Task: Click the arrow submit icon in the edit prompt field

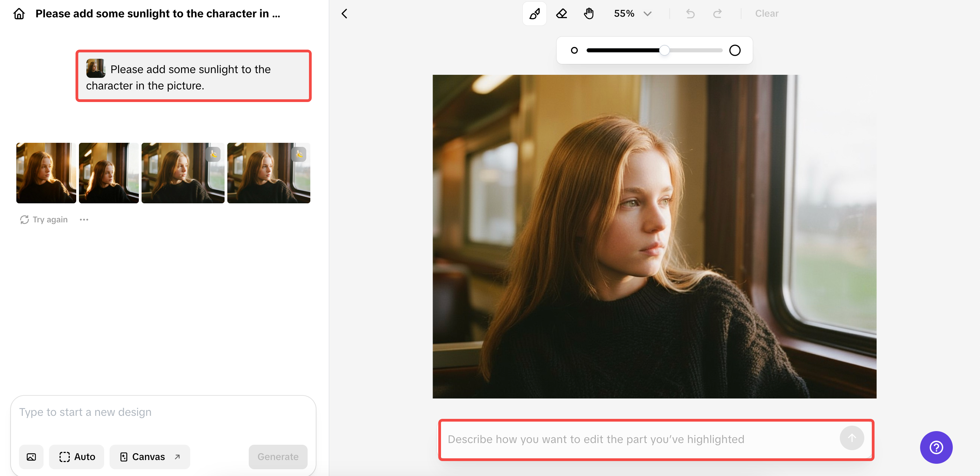Action: coord(852,438)
